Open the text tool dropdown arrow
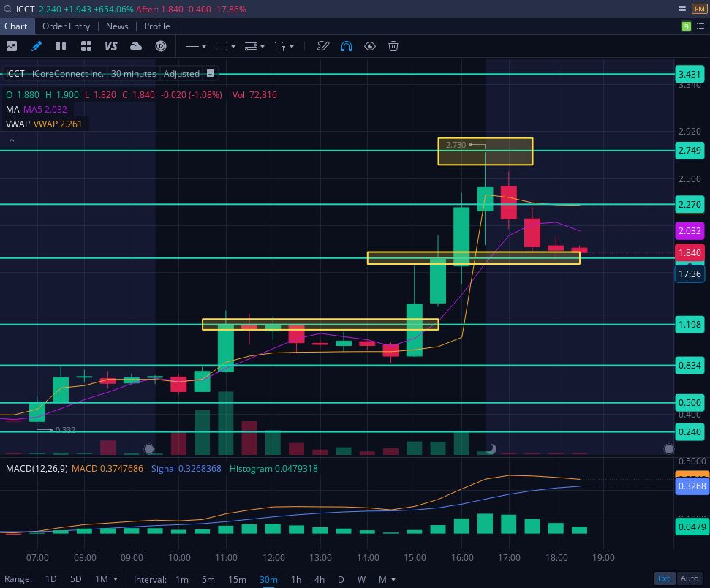This screenshot has width=710, height=588. tap(292, 47)
